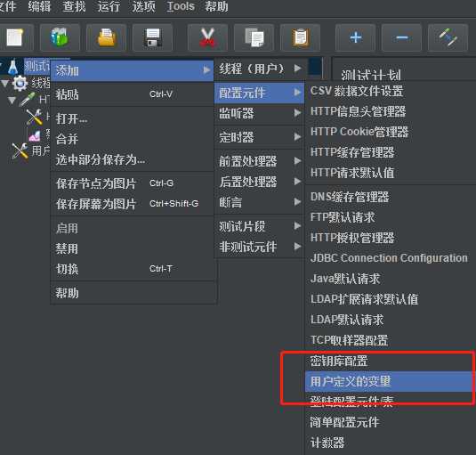The height and width of the screenshot is (455, 476).
Task: Open the 运行 menu
Action: tap(109, 6)
